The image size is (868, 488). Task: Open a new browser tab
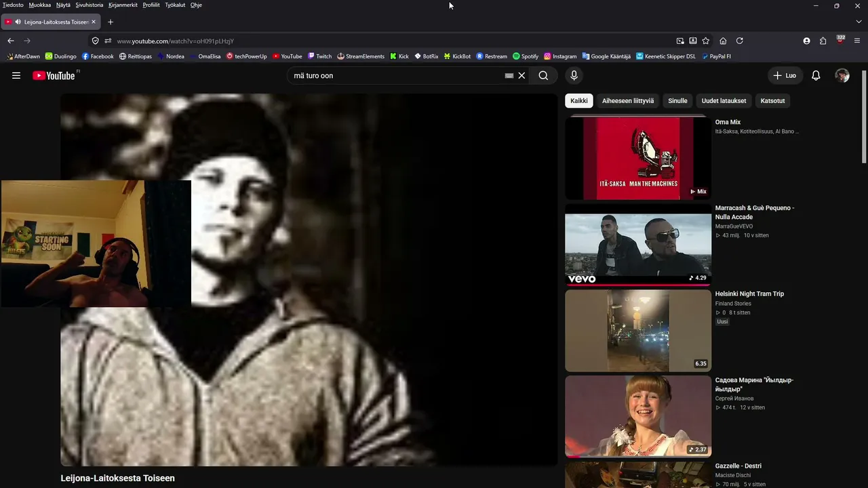(111, 22)
